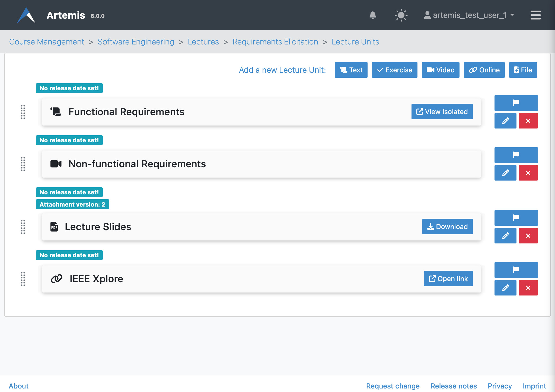
Task: Toggle the light/dark theme sun icon
Action: click(401, 15)
